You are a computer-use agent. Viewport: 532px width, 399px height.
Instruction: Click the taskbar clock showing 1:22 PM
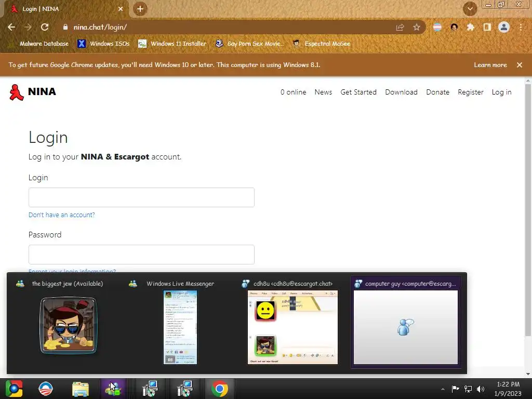click(508, 389)
